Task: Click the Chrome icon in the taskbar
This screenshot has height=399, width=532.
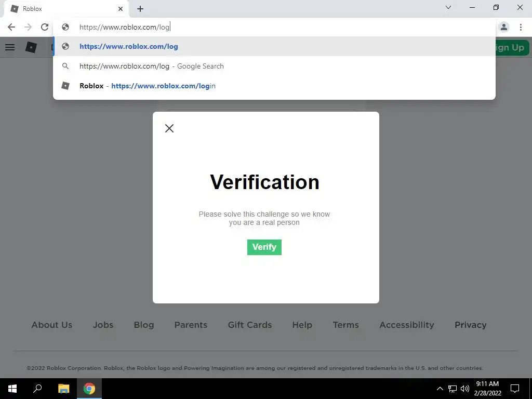Action: point(89,389)
